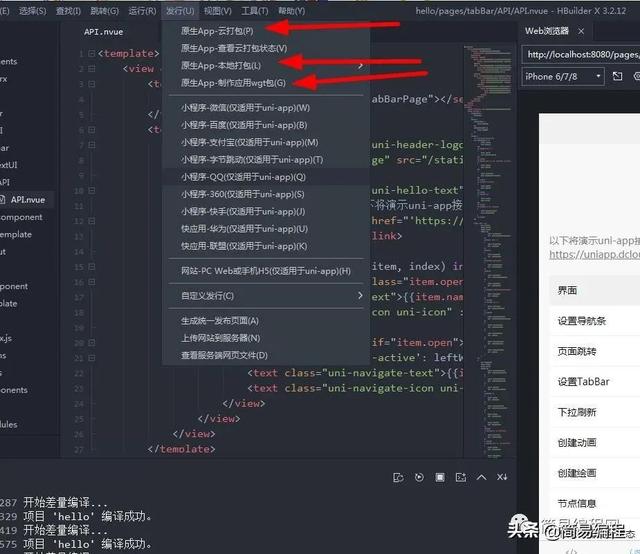The width and height of the screenshot is (640, 554).
Task: Choose 查看服务端网页文件(D)
Action: point(266,355)
